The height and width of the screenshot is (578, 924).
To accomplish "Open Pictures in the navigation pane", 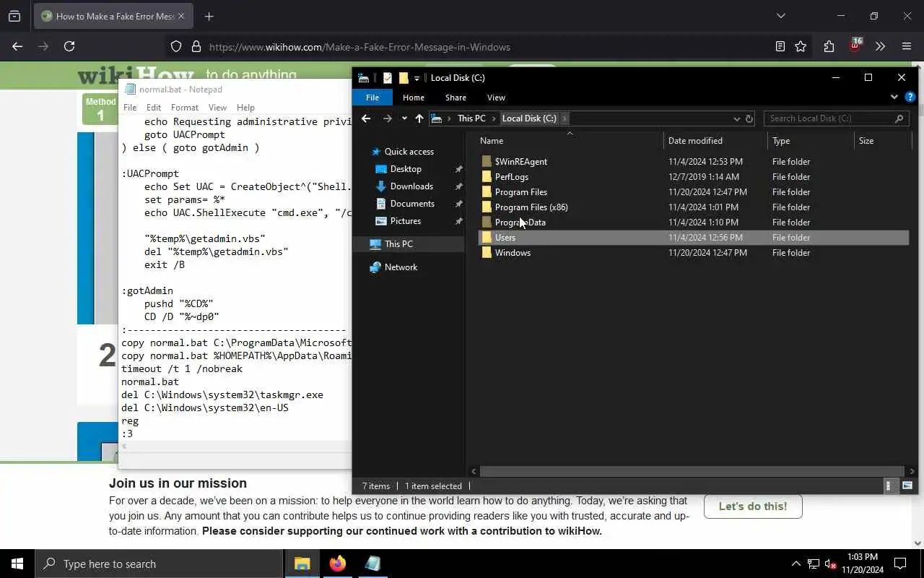I will click(x=406, y=221).
